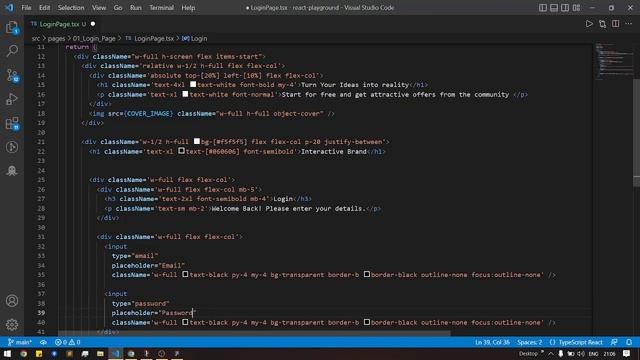The image size is (640, 360).
Task: Open the View menu
Action: [x=99, y=8]
